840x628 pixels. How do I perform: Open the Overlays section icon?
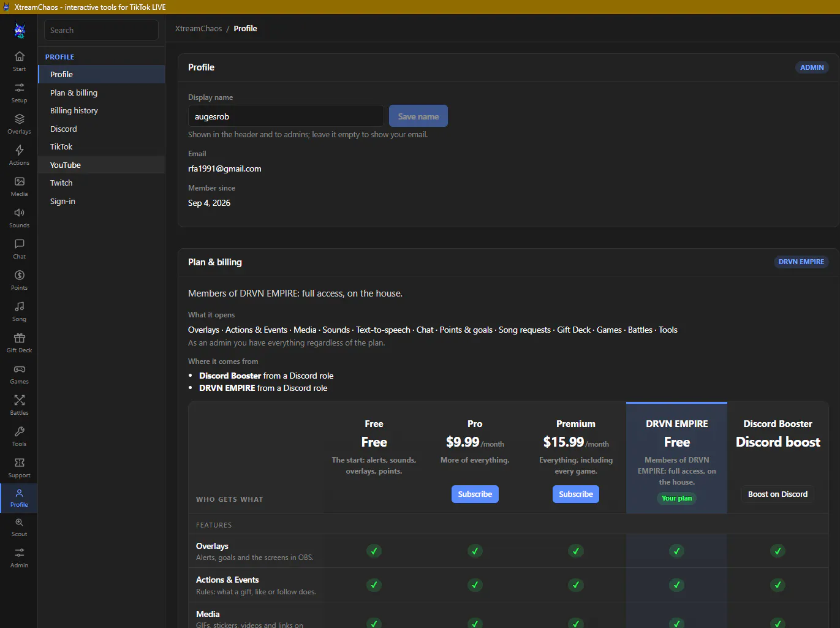pos(19,123)
